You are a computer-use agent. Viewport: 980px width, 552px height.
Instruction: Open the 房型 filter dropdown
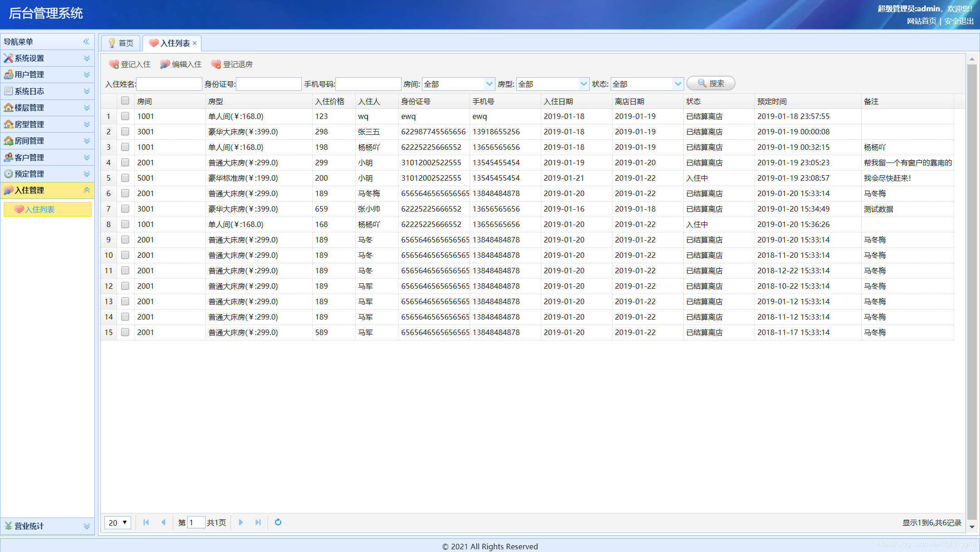(583, 84)
